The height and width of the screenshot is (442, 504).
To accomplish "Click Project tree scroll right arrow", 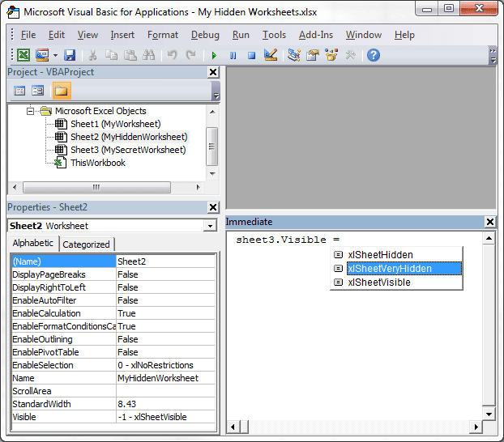I will (199, 187).
